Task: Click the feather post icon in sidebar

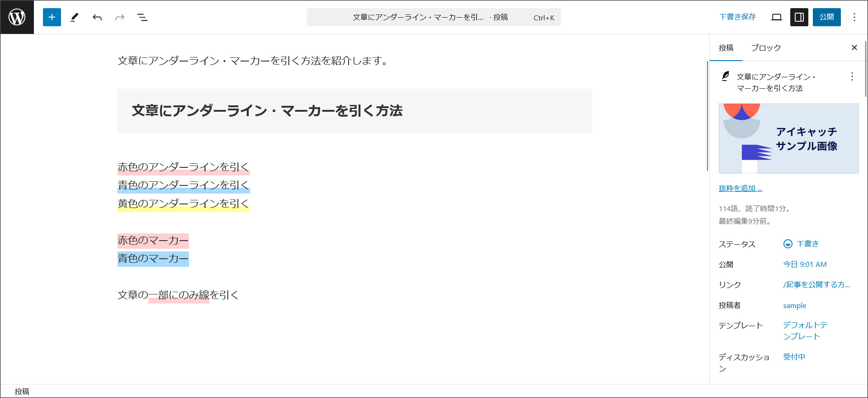Action: coord(726,76)
